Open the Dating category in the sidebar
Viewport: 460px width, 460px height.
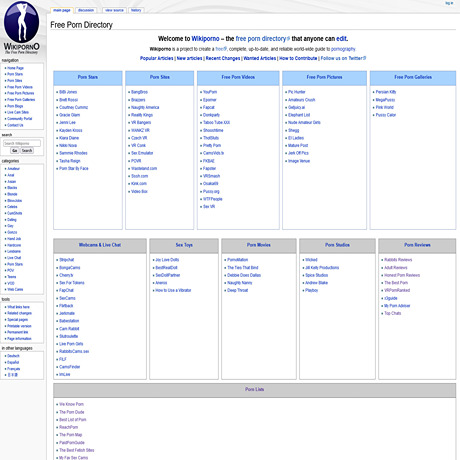coord(12,220)
